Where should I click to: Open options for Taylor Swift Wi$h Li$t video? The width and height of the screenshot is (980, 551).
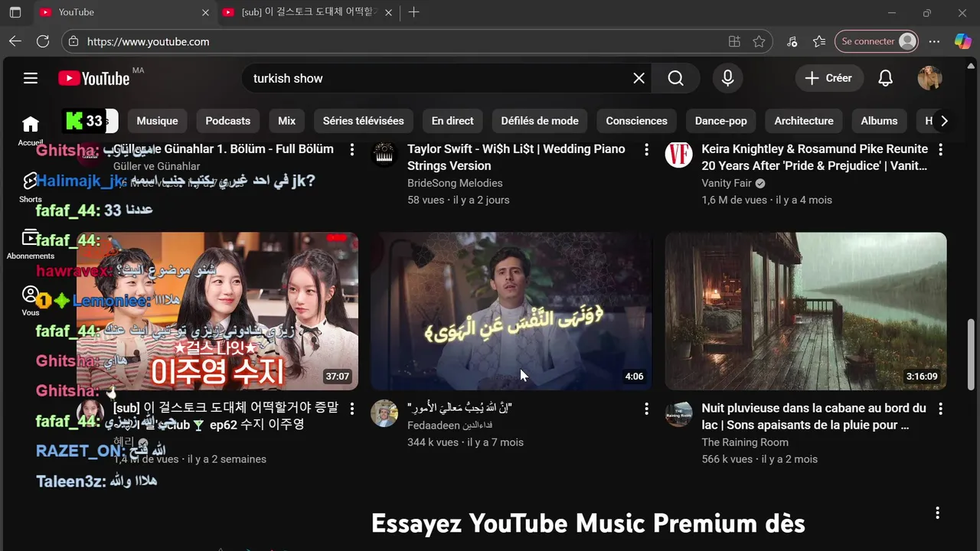[646, 149]
